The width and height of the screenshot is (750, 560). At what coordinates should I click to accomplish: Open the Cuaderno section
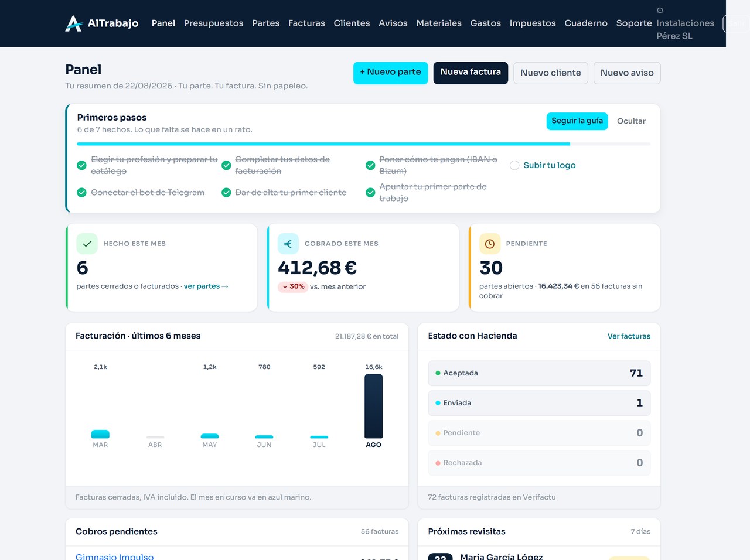pyautogui.click(x=586, y=23)
